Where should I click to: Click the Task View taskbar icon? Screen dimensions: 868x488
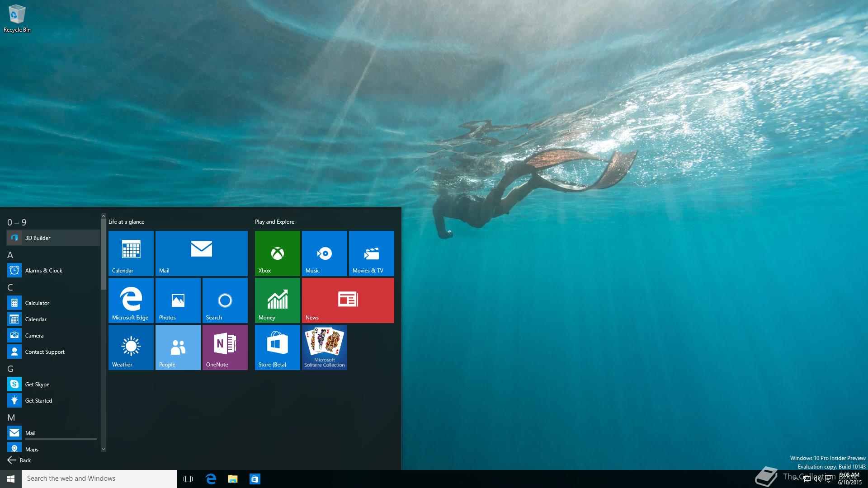188,479
